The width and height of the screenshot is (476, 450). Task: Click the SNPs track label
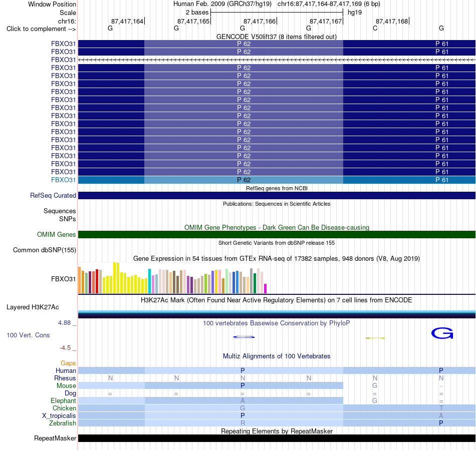68,219
